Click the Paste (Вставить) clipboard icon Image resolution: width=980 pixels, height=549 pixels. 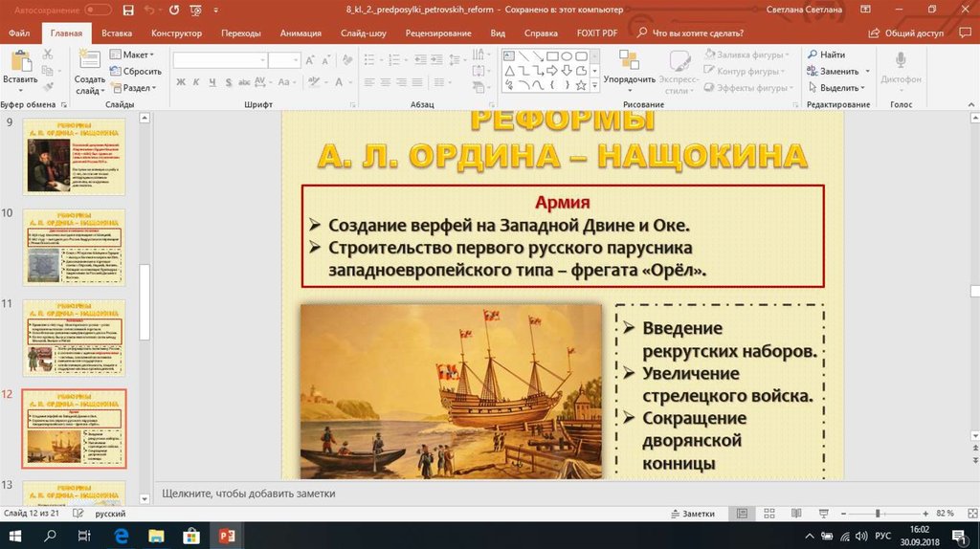point(19,65)
